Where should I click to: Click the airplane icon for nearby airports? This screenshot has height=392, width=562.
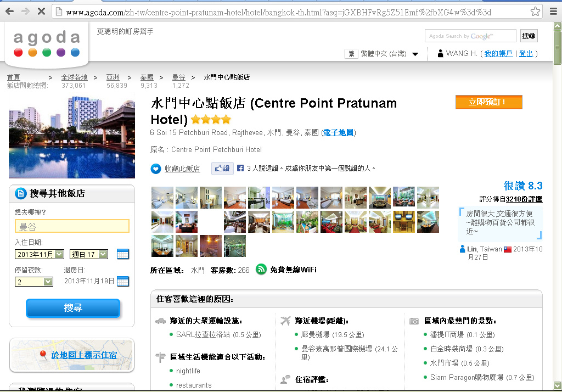pos(285,321)
